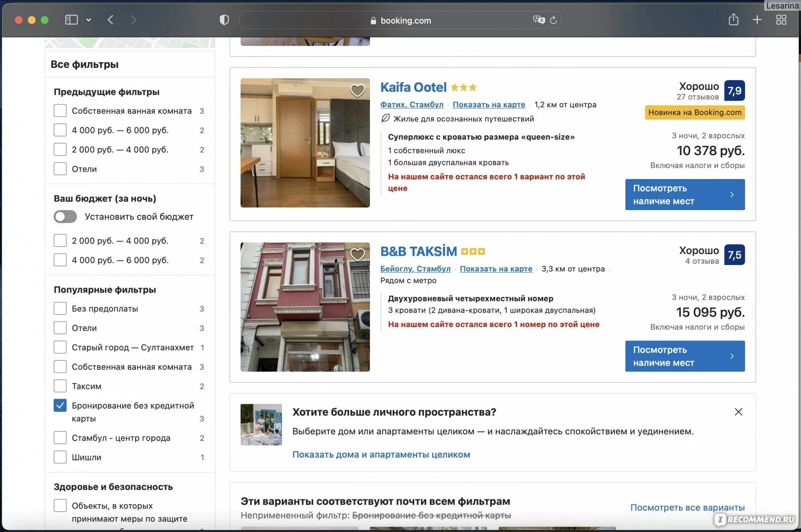
Task: Click the page translate icon in address bar
Action: click(539, 20)
